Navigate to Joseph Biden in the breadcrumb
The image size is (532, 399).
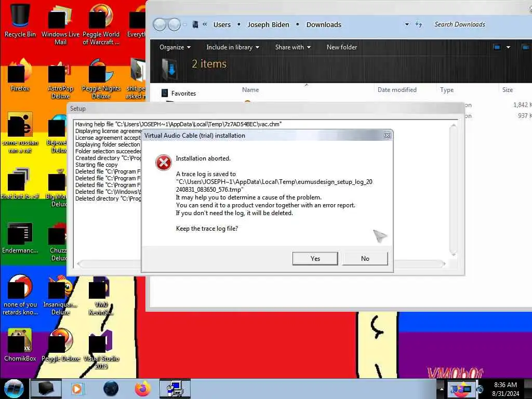(x=268, y=24)
